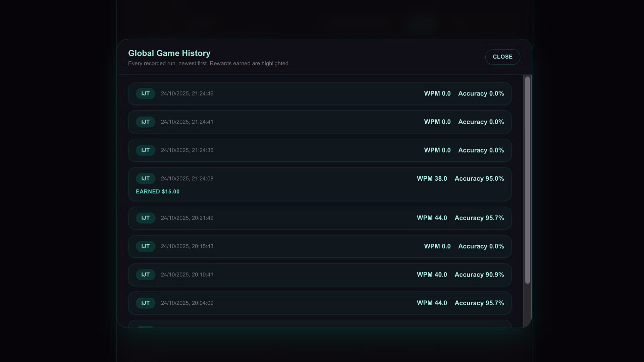The height and width of the screenshot is (362, 644).
Task: Click the IJT badge on the 20:15:43 run
Action: (145, 246)
